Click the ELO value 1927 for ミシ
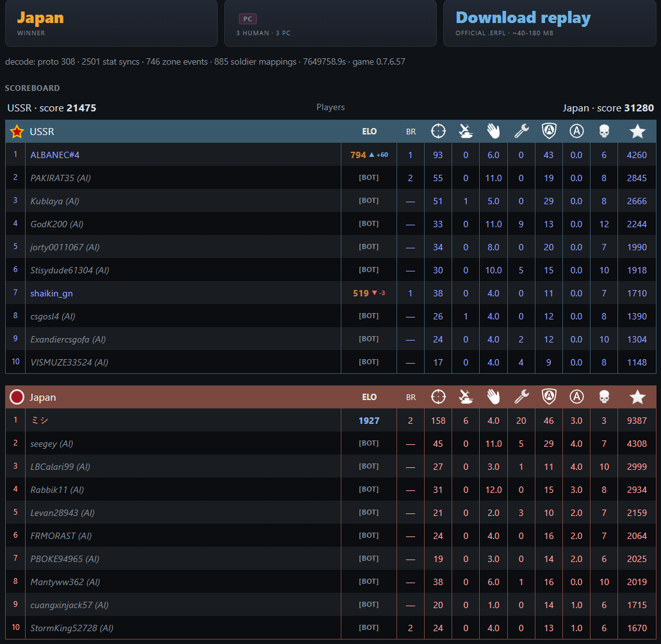Viewport: 661px width, 644px height. pyautogui.click(x=369, y=421)
